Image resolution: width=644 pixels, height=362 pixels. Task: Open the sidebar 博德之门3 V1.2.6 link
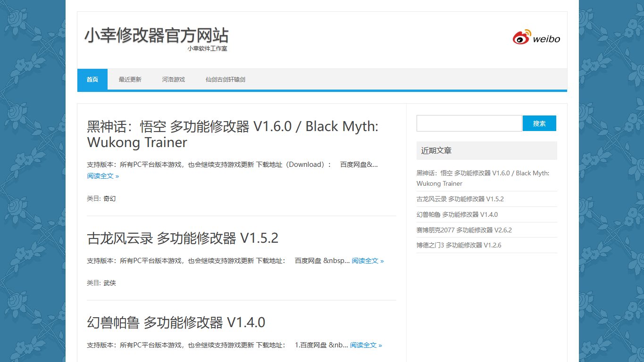[459, 245]
